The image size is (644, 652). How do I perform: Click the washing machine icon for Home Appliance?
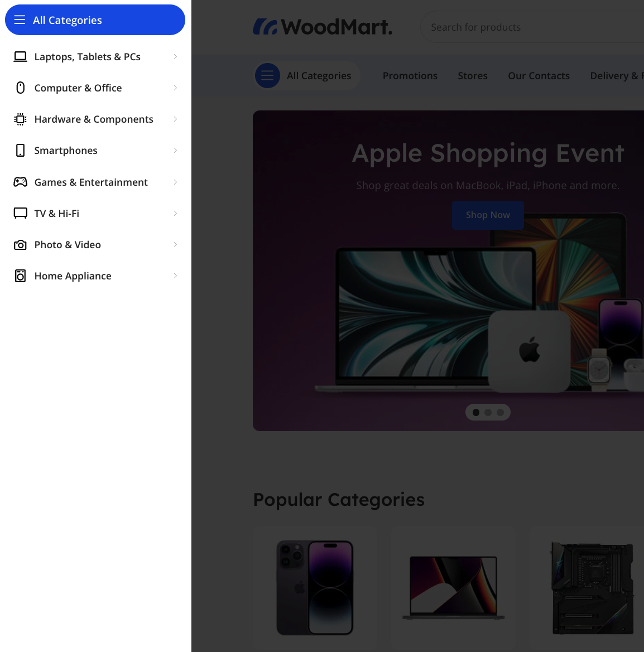[20, 276]
